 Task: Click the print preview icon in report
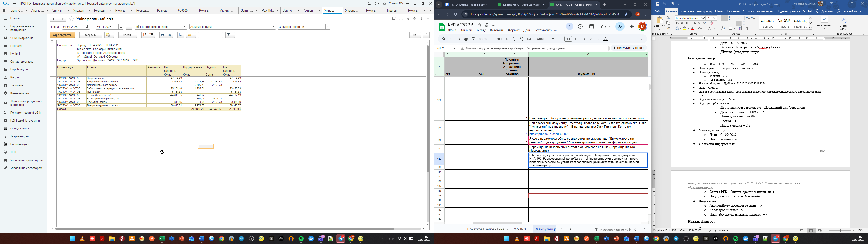[x=170, y=35]
